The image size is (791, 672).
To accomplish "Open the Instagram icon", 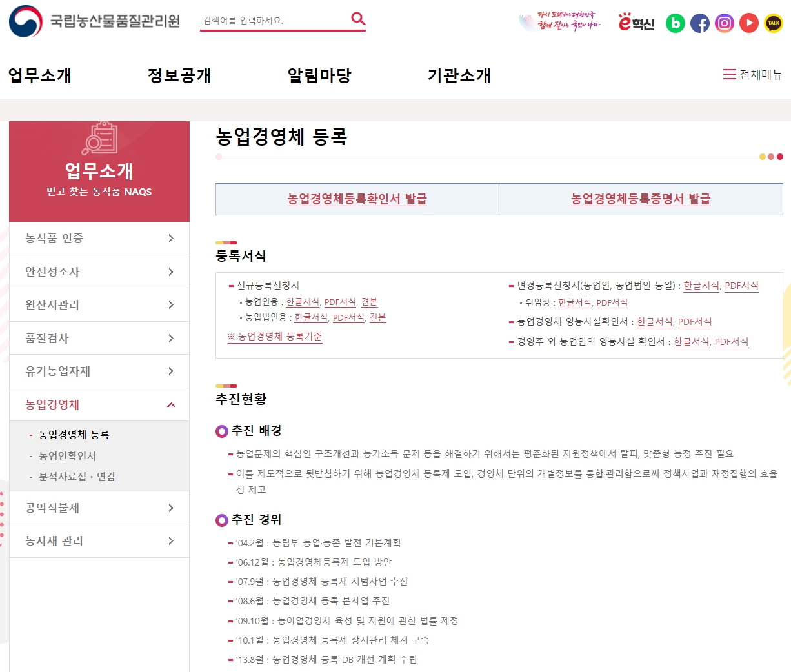I will coord(724,23).
